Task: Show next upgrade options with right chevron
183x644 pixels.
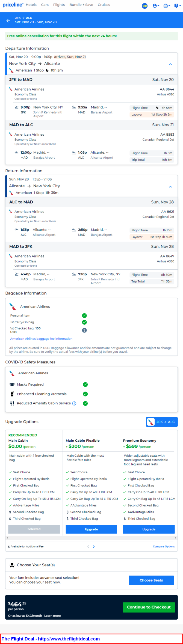Action: coord(94,547)
